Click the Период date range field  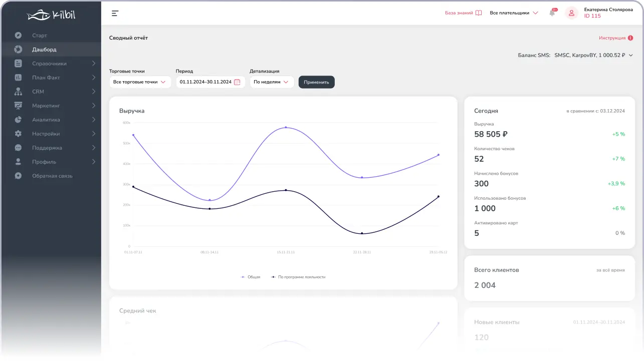point(210,82)
